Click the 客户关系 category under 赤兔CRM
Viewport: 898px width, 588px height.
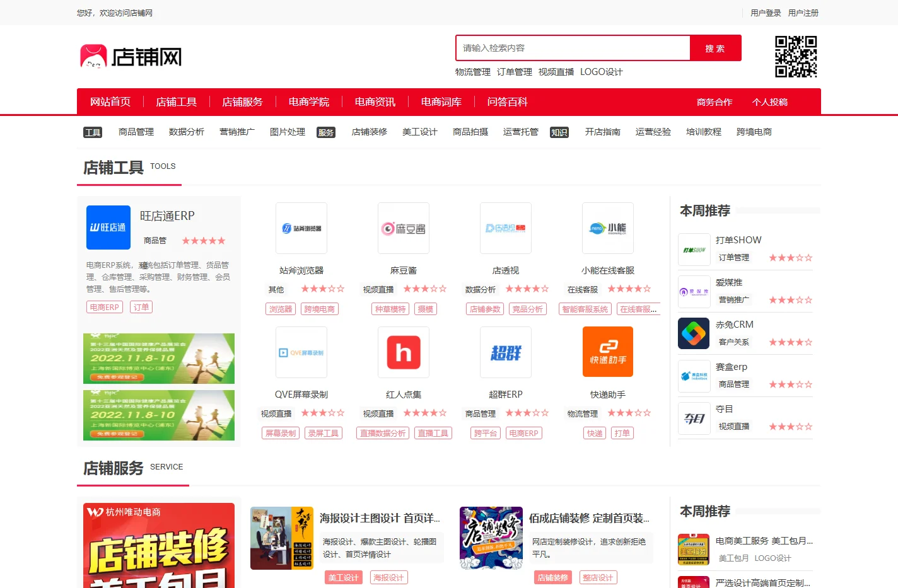tap(734, 342)
